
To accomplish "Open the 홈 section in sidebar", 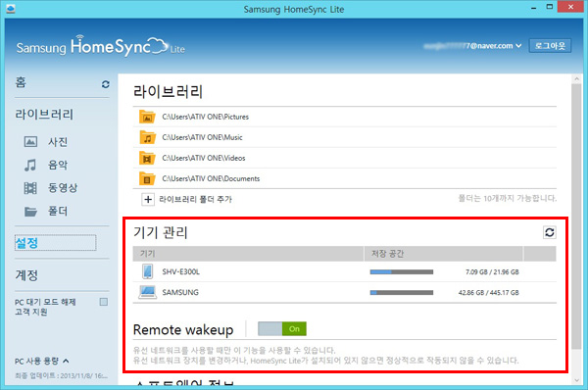I will click(x=21, y=82).
